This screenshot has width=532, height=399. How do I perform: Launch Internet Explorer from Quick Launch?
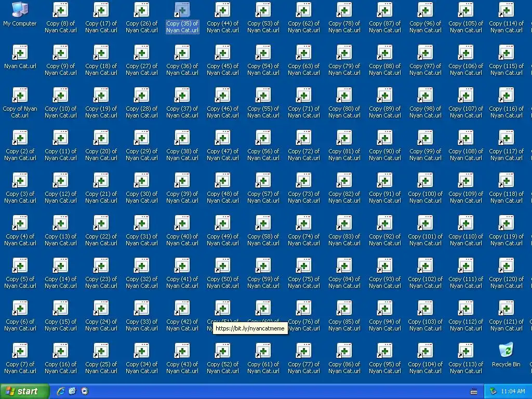(x=61, y=391)
